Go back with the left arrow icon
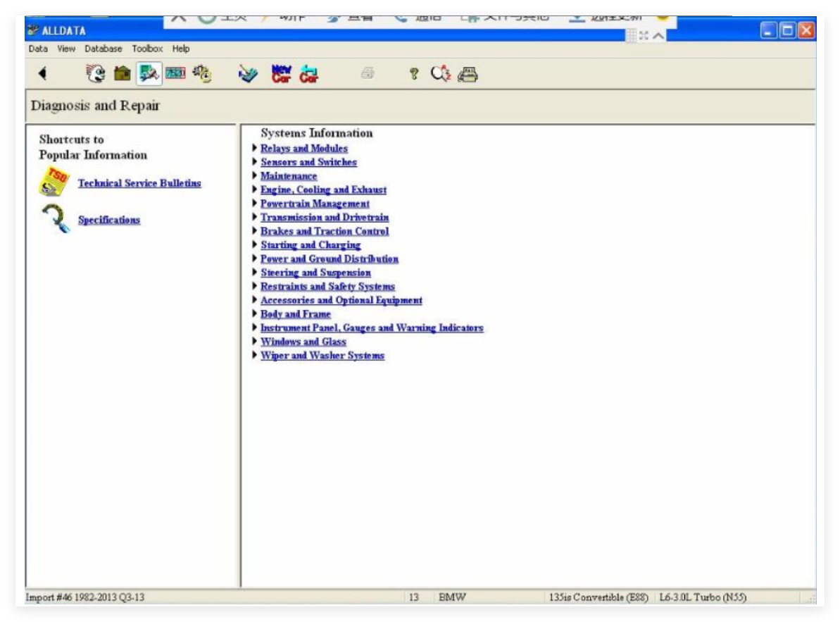Viewport: 840px width, 622px height. click(43, 73)
